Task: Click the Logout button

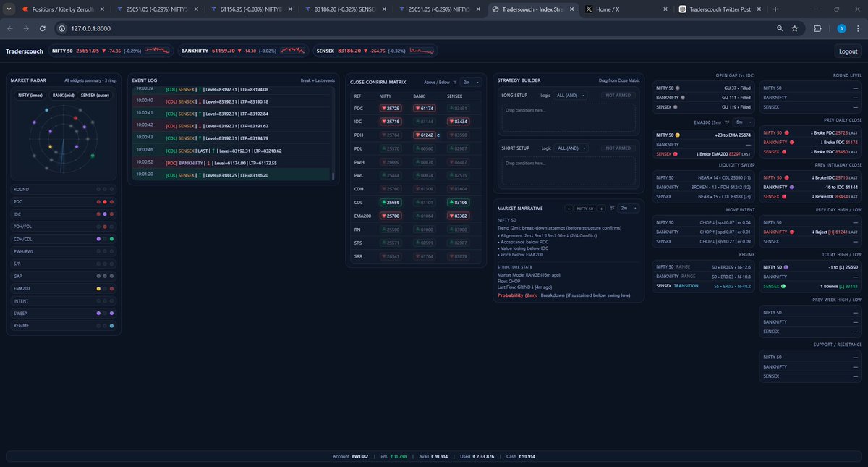Action: [x=848, y=51]
